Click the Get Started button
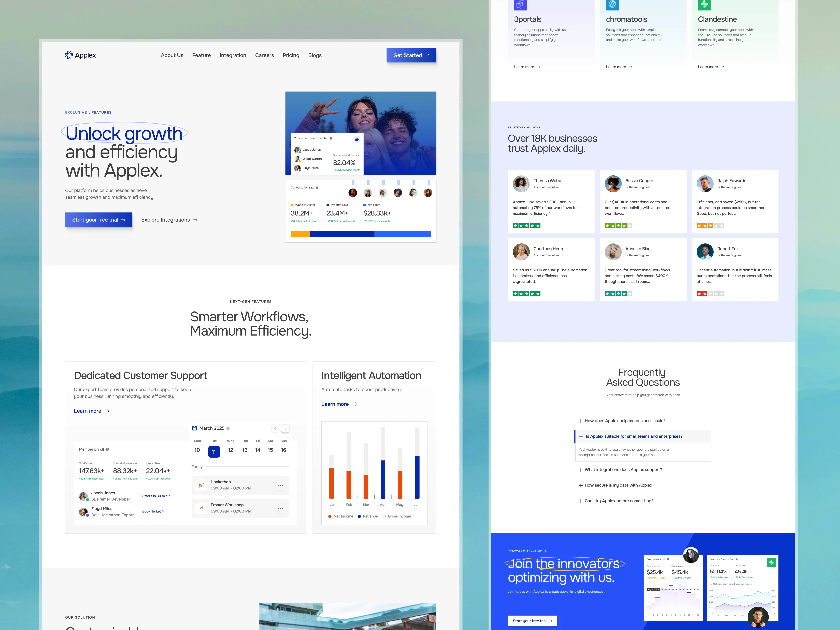This screenshot has height=630, width=840. coord(411,55)
